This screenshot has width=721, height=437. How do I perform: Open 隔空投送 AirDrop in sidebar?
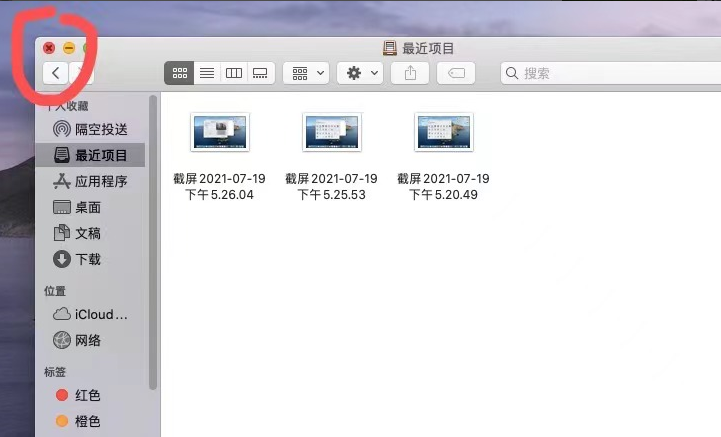(x=100, y=129)
